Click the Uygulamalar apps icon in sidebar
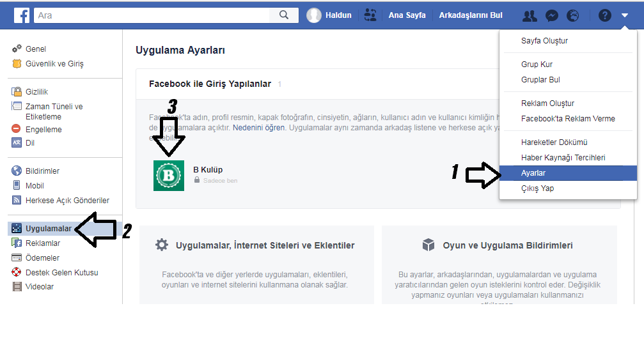The height and width of the screenshot is (352, 644). tap(17, 229)
